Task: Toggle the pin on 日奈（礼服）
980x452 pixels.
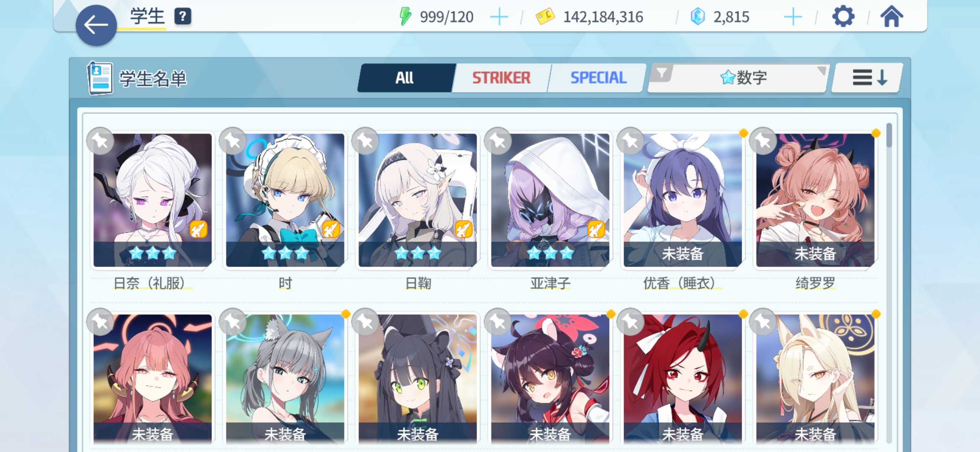Action: pyautogui.click(x=100, y=141)
